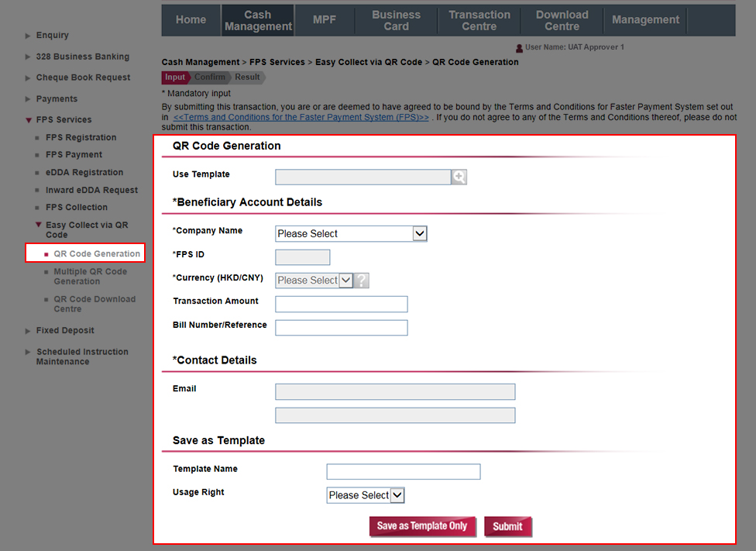The height and width of the screenshot is (551, 756).
Task: Open the Use Template search magnifier icon
Action: (x=459, y=177)
